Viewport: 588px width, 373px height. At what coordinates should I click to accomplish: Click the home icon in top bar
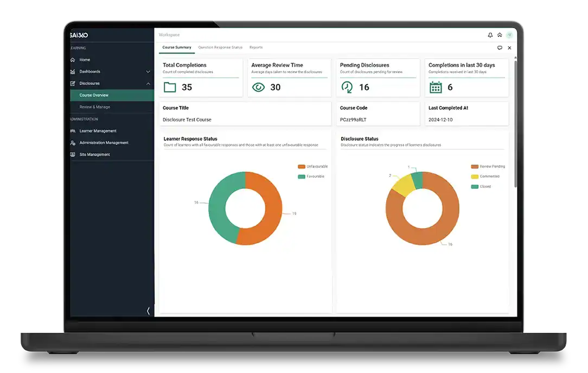500,35
